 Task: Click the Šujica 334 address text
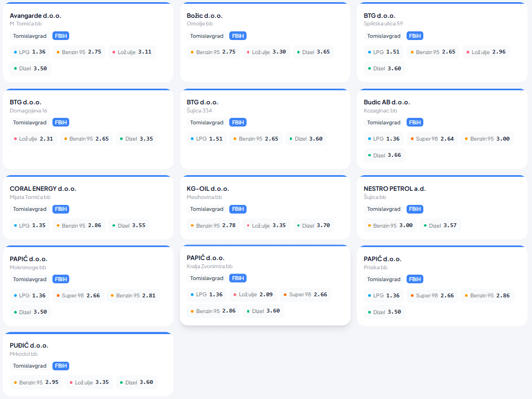coord(199,111)
